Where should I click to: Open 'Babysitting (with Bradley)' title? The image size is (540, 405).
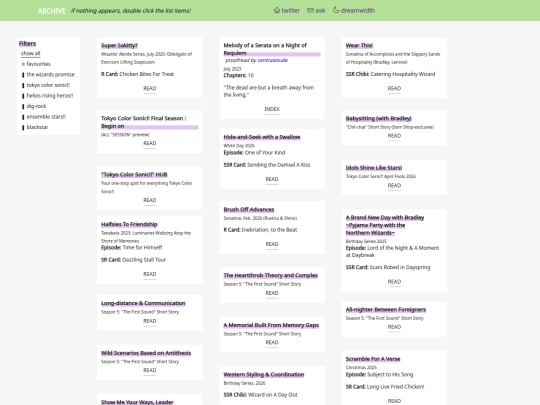(378, 118)
